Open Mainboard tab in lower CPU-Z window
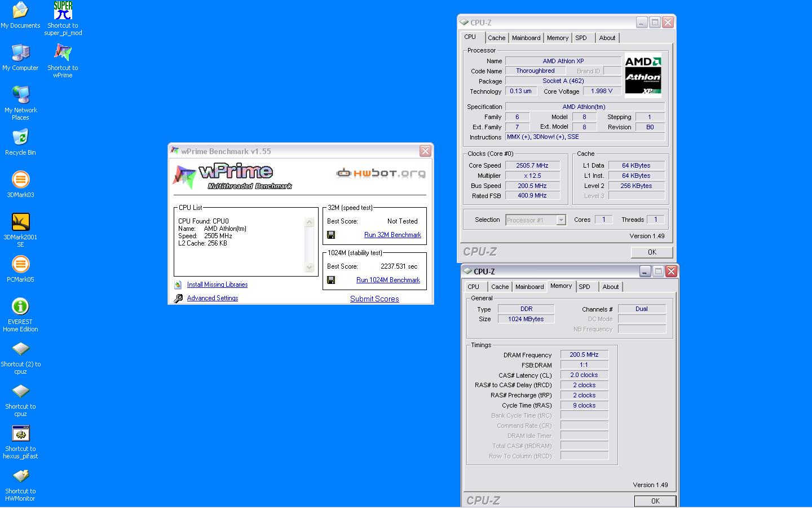This screenshot has width=812, height=508. (x=529, y=287)
